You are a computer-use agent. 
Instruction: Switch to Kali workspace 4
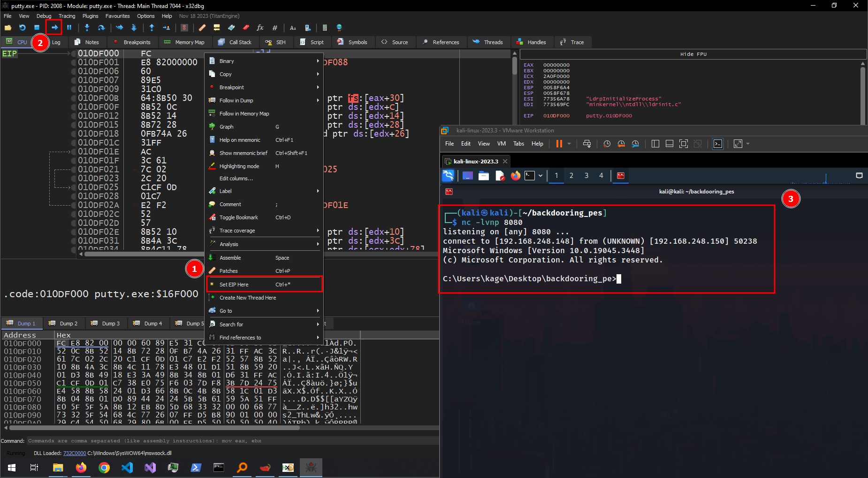pyautogui.click(x=601, y=176)
